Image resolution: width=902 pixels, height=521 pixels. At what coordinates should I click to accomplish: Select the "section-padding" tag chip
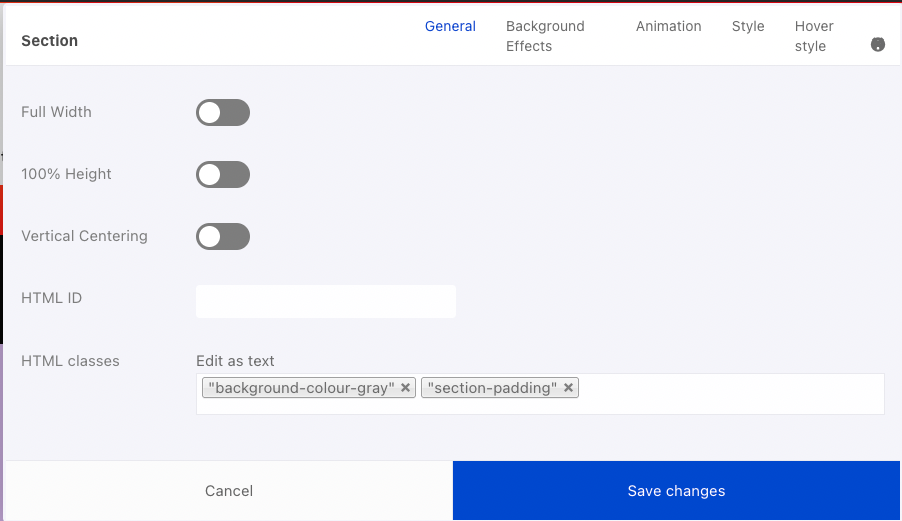tap(492, 388)
